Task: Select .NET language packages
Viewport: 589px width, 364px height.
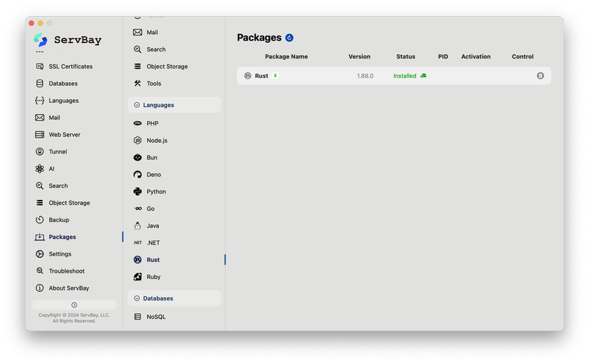Action: [x=146, y=243]
